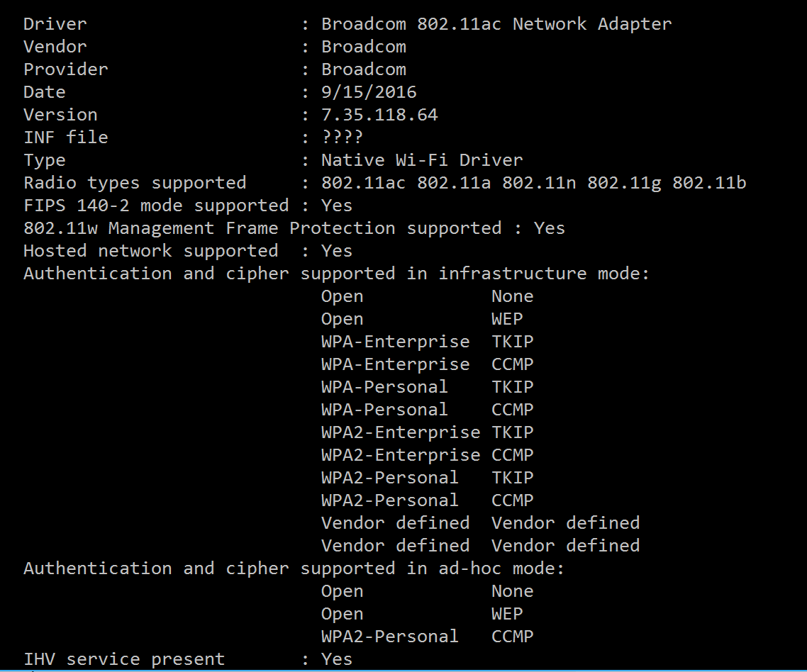Click the driver date 9/15/2016
This screenshot has width=807, height=672.
coord(369,92)
